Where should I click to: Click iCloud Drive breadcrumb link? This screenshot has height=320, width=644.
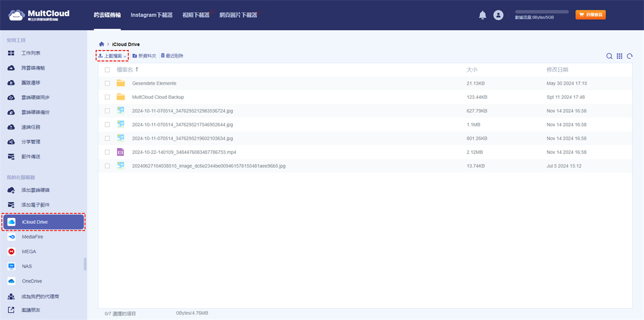pos(126,44)
